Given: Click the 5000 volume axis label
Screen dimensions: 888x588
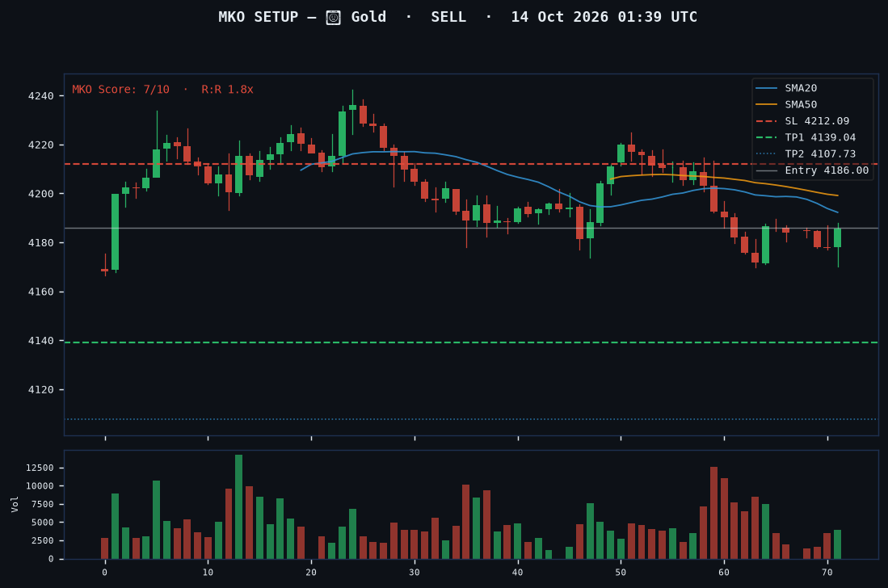Looking at the screenshot, I should coord(43,523).
